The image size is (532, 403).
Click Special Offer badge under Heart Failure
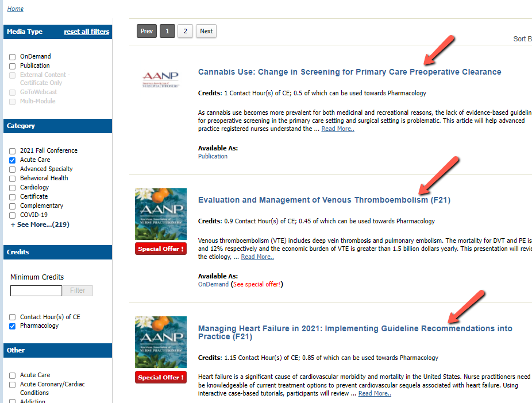pos(161,377)
